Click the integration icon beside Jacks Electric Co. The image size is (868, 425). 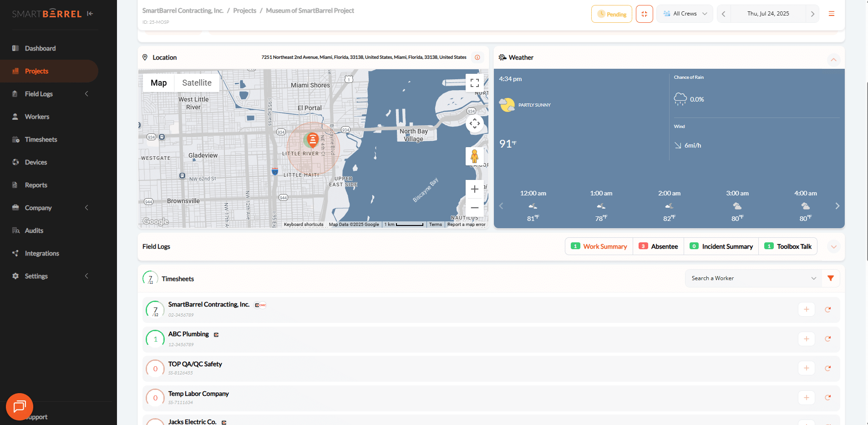click(224, 423)
